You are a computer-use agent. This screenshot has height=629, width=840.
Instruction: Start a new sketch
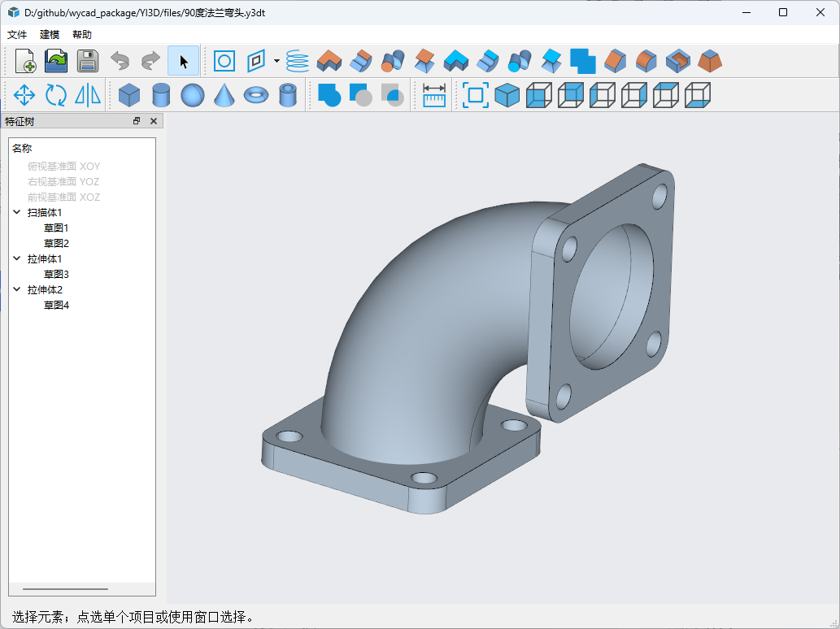pos(224,61)
